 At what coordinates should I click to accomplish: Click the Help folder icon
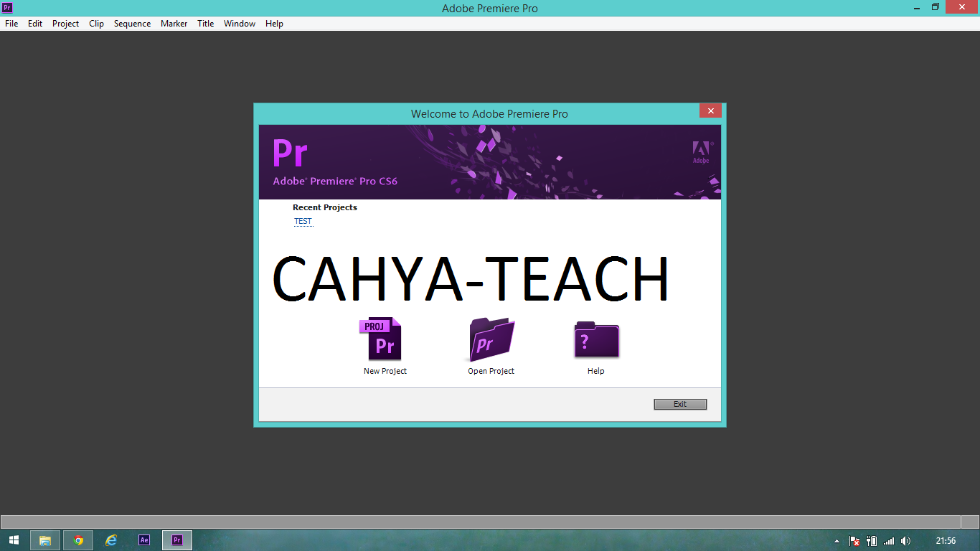[x=596, y=339]
